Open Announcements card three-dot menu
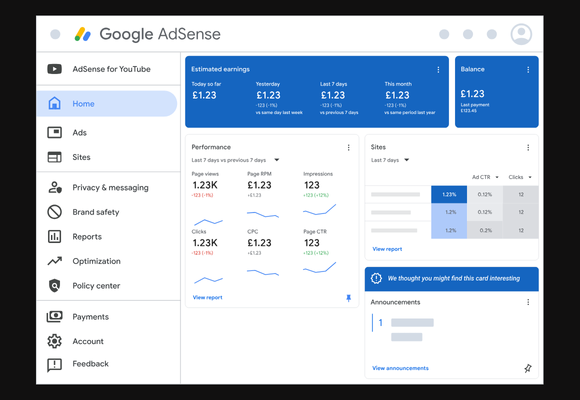Screen dimensions: 580x400 tap(528, 302)
